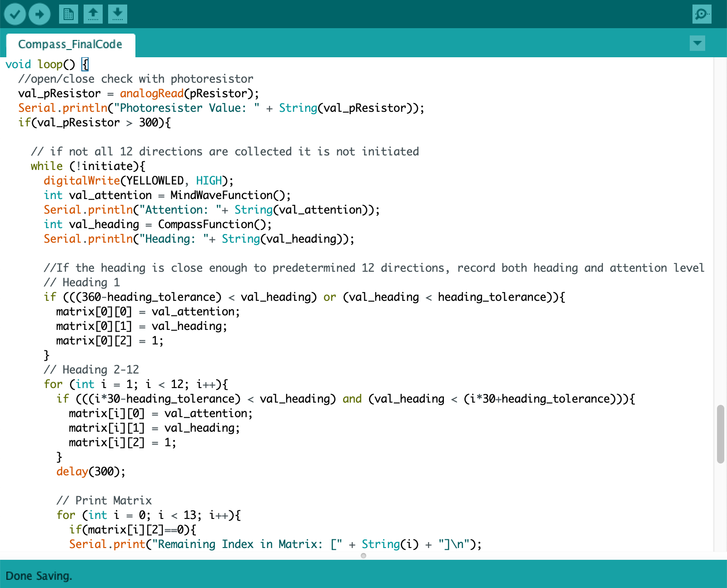Click 'MindWaveFunction()' call
727x588 pixels.
228,195
